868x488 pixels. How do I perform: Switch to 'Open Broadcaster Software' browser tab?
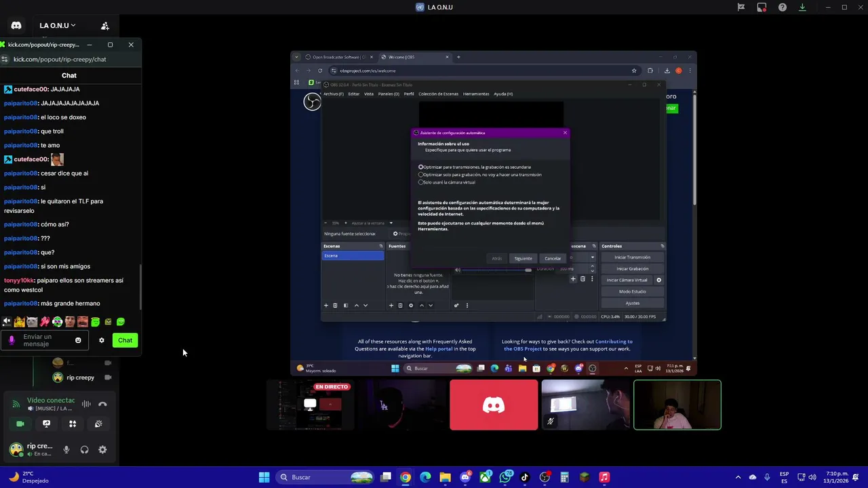[338, 57]
